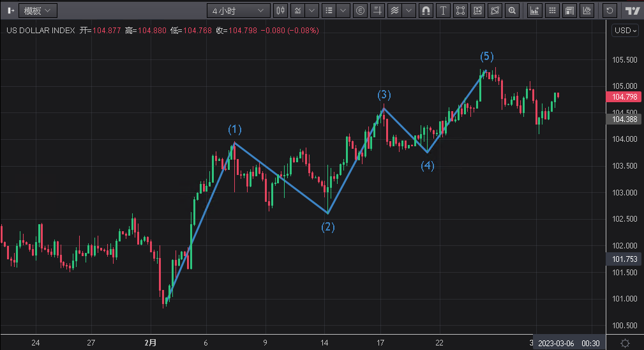This screenshot has height=350, width=644.
Task: Select wave label (2) on chart
Action: (x=328, y=227)
